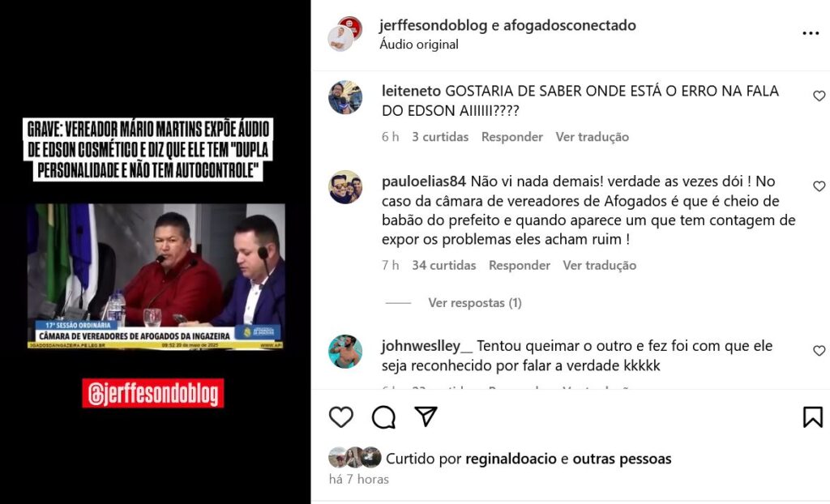
Task: Like pauloelias84's comment heart
Action: pos(819,186)
